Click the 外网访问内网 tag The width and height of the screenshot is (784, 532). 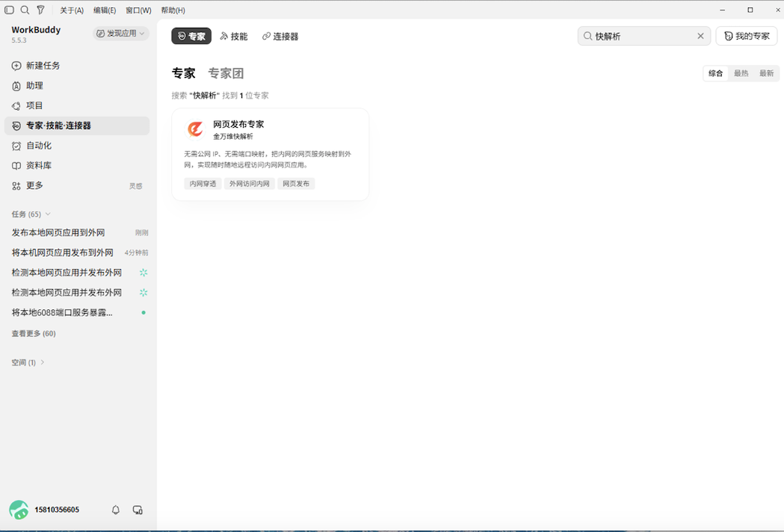[x=250, y=184]
